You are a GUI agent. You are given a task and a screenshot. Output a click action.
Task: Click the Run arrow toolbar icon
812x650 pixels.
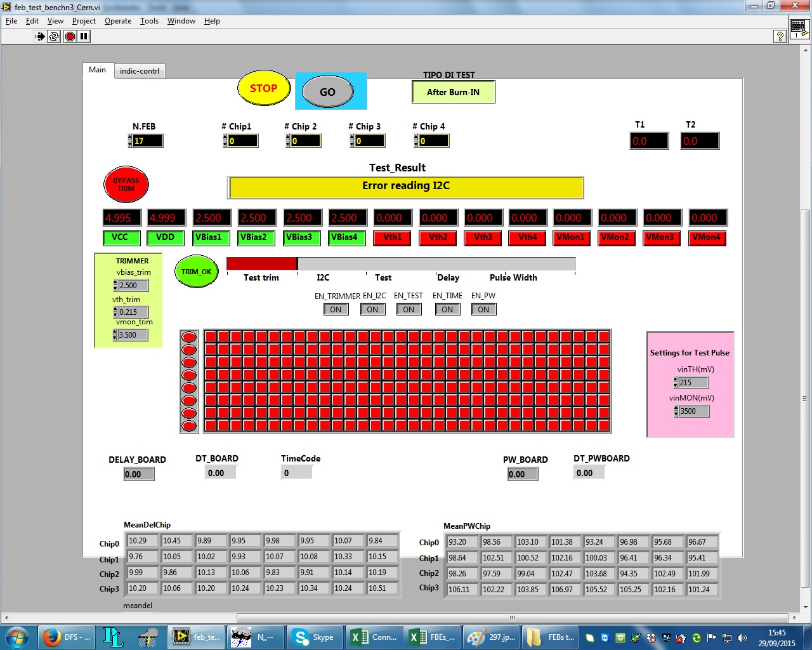pos(40,37)
